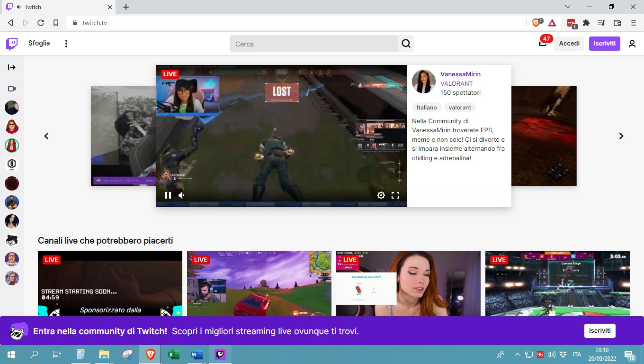Open the 'Stream Starting Soon' live thumbnail

[x=110, y=283]
